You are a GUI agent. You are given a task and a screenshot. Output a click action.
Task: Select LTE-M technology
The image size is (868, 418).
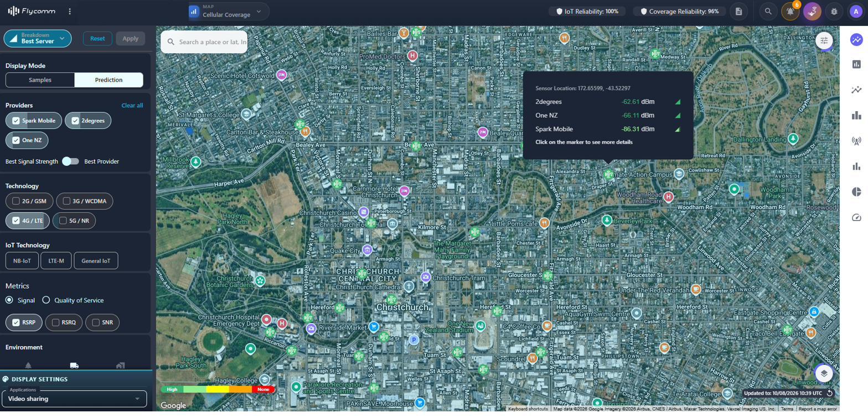click(x=56, y=261)
